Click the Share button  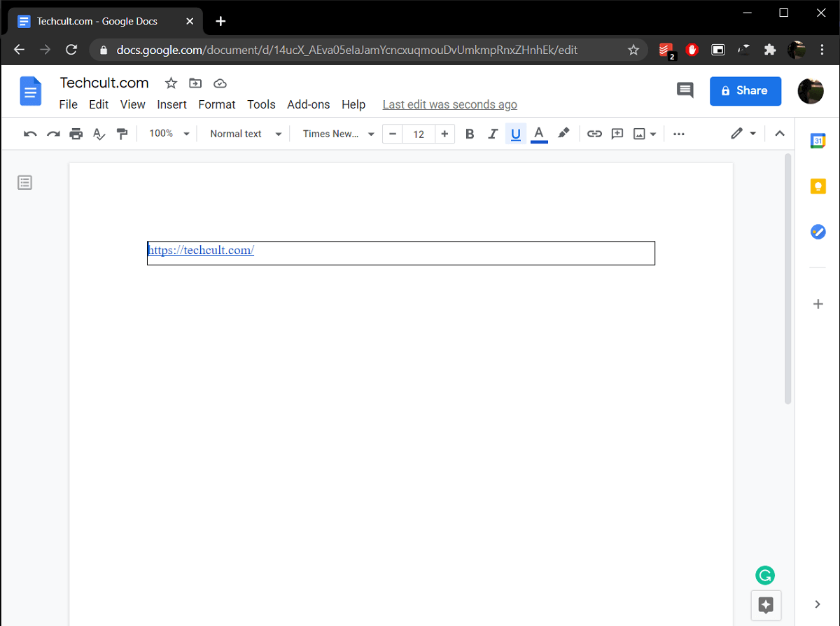coord(745,90)
